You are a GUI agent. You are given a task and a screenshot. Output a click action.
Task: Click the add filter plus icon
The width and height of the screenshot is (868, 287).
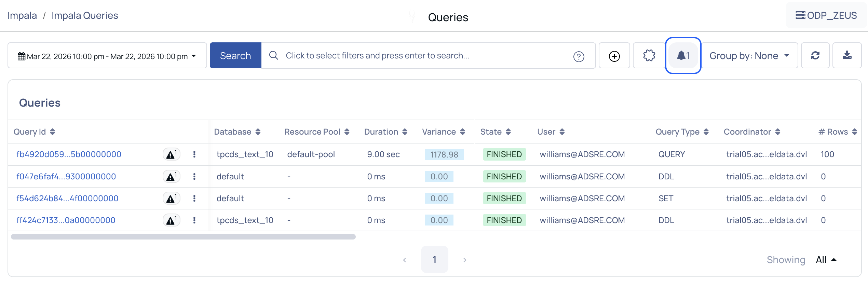614,56
